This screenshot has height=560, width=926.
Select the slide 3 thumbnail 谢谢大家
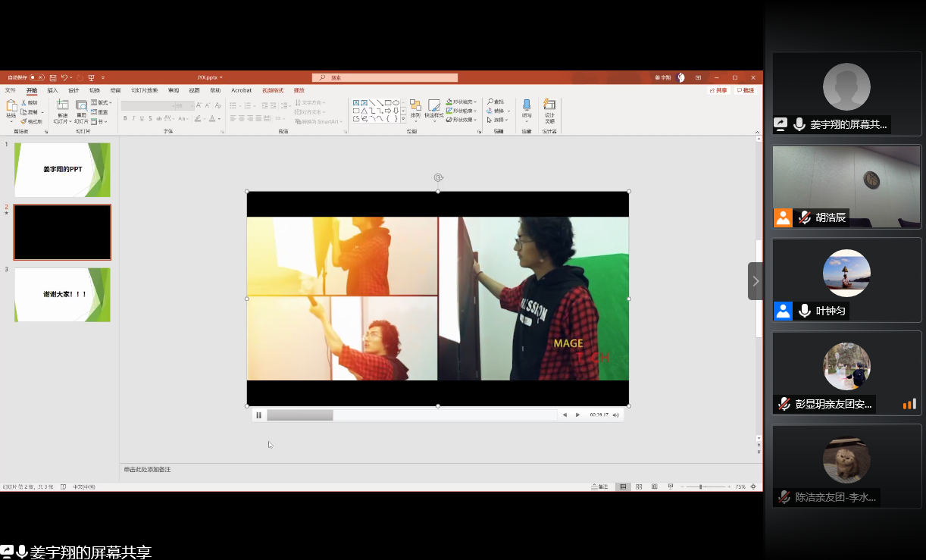coord(62,295)
